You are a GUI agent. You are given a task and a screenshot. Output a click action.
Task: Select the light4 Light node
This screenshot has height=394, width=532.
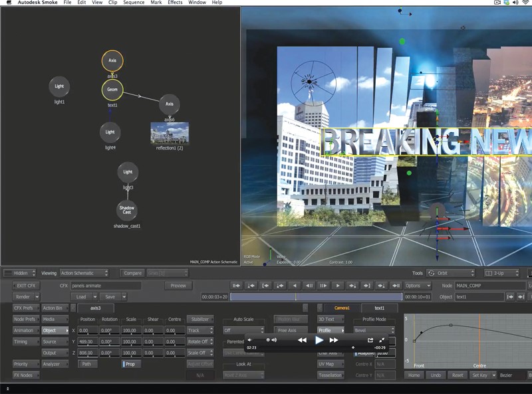pos(110,132)
